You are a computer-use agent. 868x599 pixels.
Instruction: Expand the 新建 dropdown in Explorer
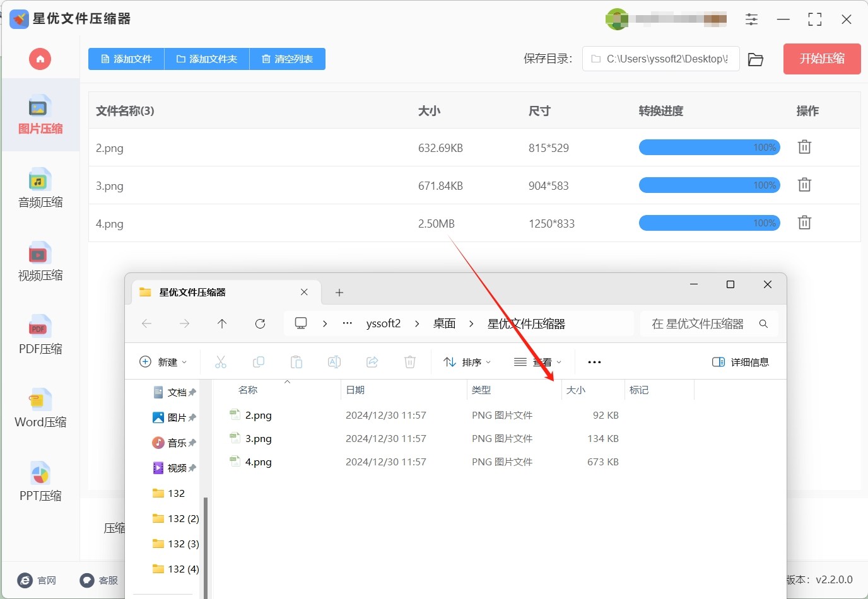pyautogui.click(x=163, y=362)
